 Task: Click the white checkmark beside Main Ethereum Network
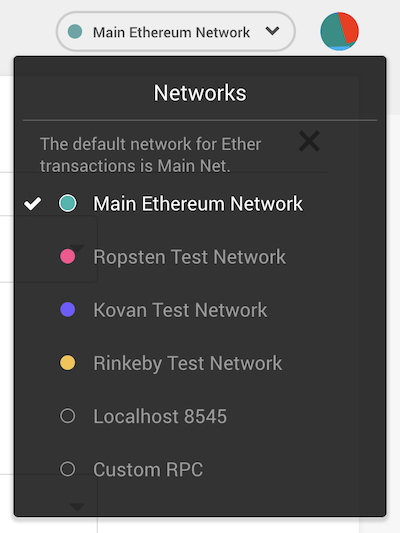tap(33, 204)
